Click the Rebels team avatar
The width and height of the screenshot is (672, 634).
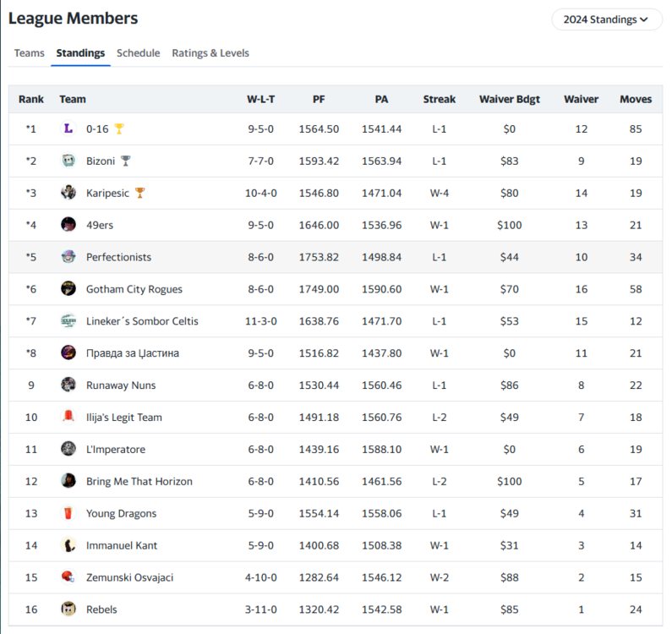[x=68, y=609]
